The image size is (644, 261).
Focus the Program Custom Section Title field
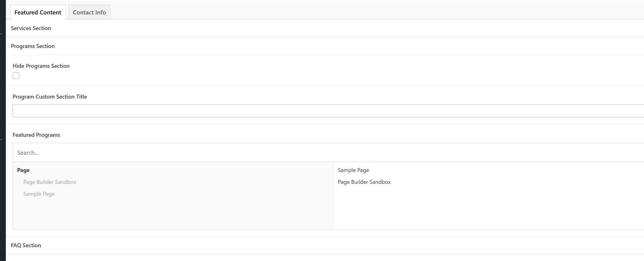325,111
